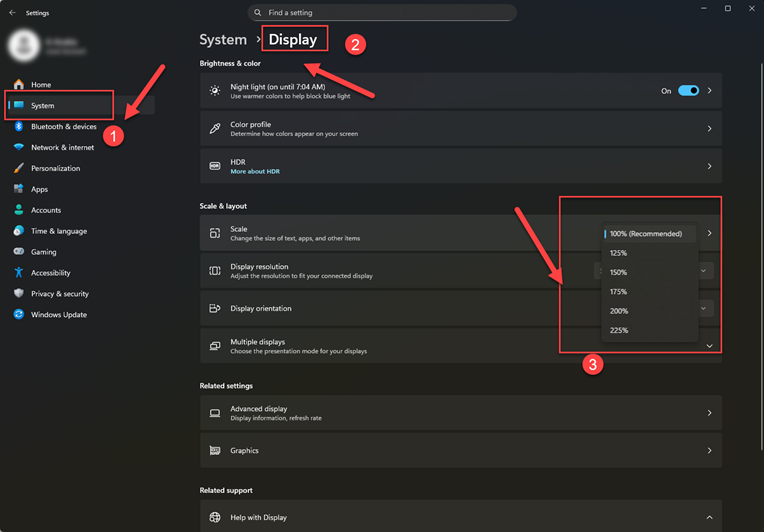Screen dimensions: 764x532
Task: Select 125% scale option
Action: coord(649,253)
